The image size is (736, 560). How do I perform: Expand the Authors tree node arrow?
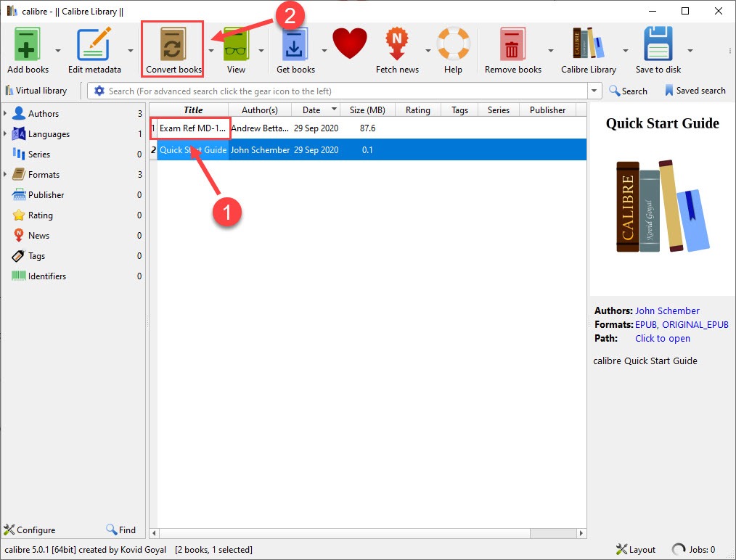(x=5, y=113)
